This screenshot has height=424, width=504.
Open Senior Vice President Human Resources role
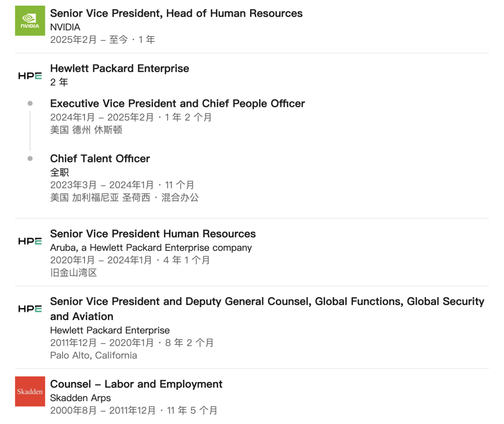[x=153, y=234]
